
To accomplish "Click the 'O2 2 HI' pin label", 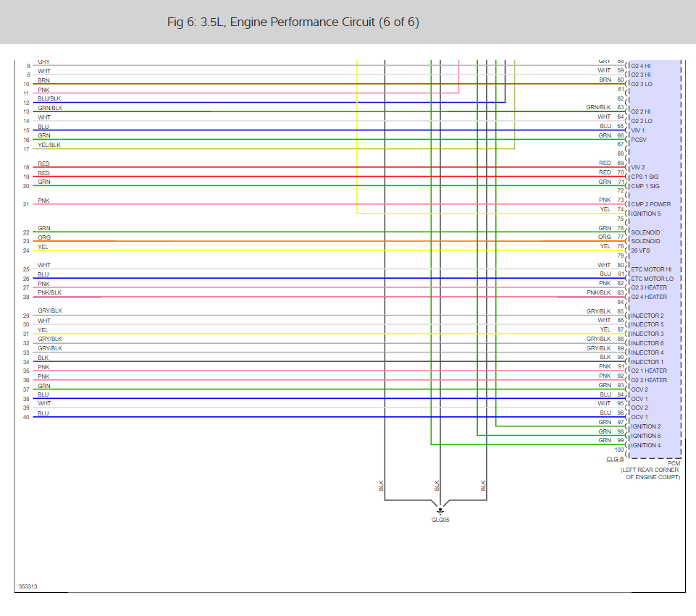I will tap(640, 111).
